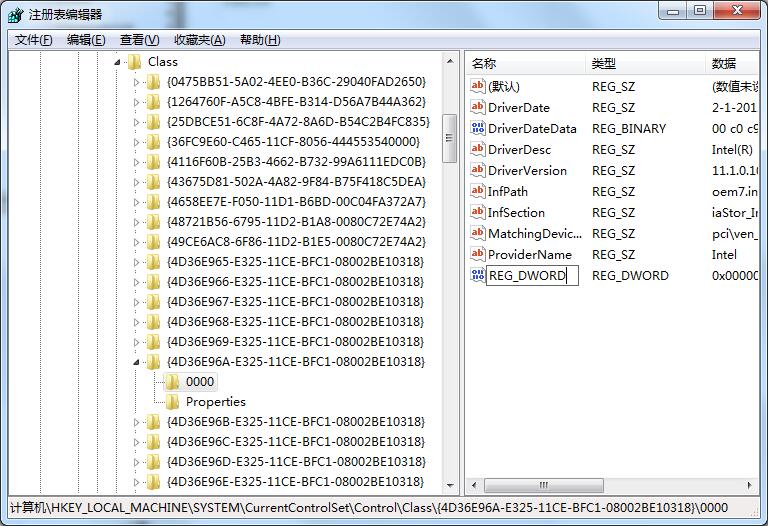Click the DriverDate string value icon
This screenshot has width=768, height=526.
(x=478, y=107)
